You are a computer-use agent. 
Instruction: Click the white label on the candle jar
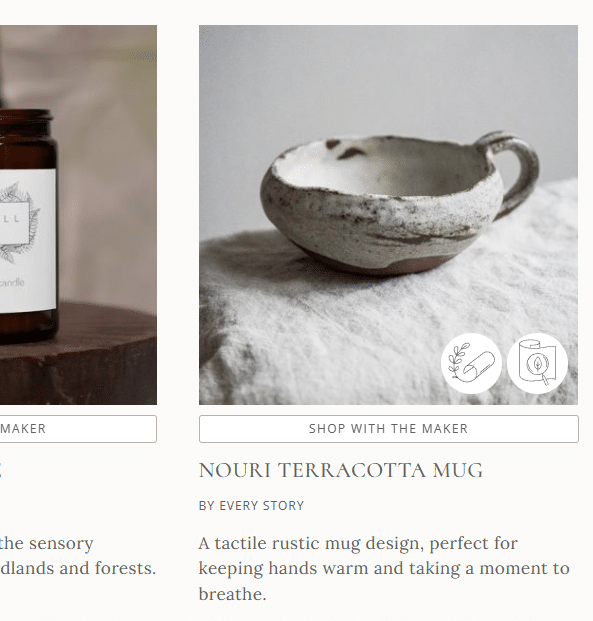tap(28, 240)
